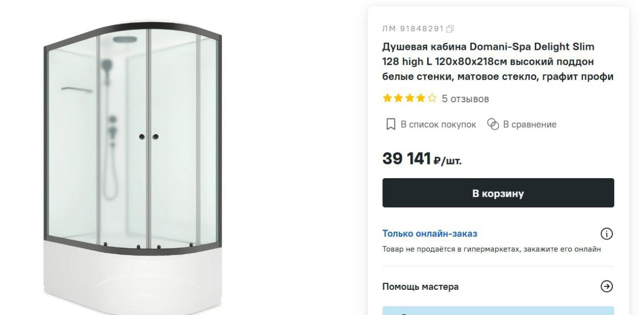Open the 5 отзывов reviews link
Viewport: 644px width, 315px height.
point(465,99)
